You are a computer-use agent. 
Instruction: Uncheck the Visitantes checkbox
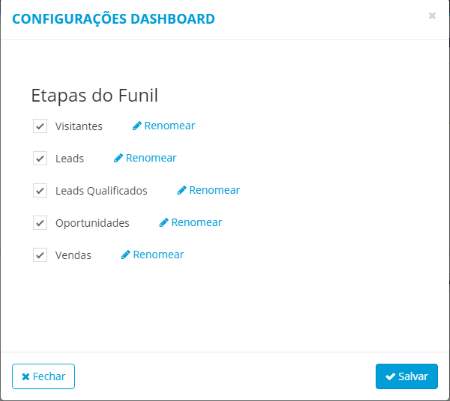(40, 126)
